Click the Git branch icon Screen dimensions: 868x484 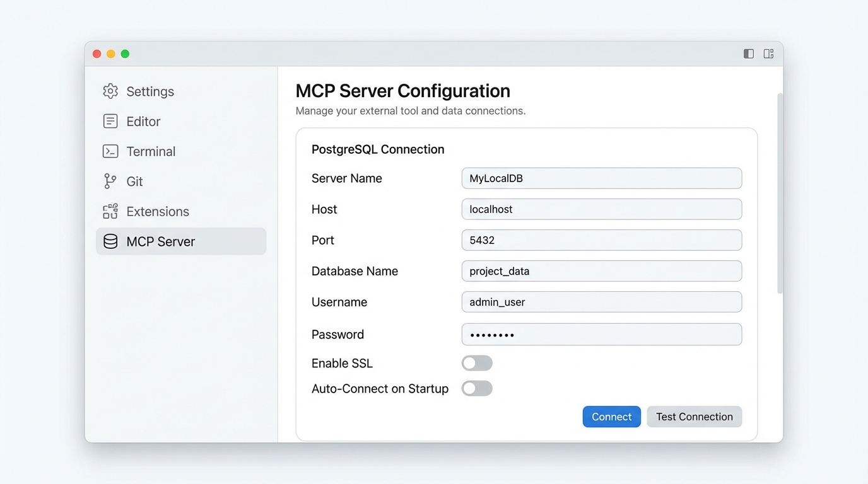point(110,181)
